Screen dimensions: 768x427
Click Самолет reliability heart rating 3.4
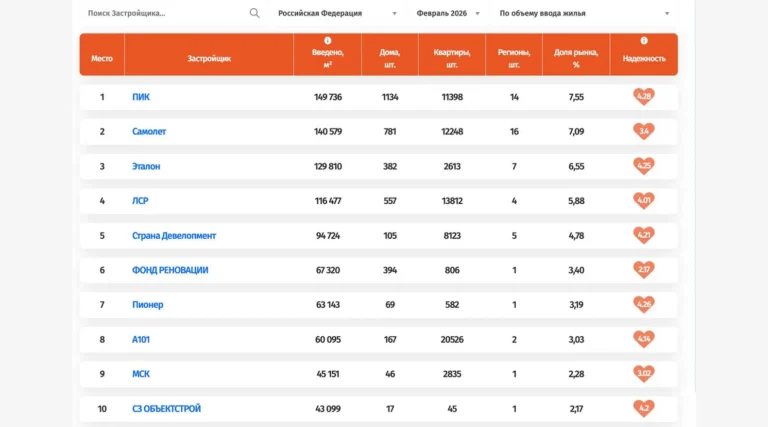644,131
